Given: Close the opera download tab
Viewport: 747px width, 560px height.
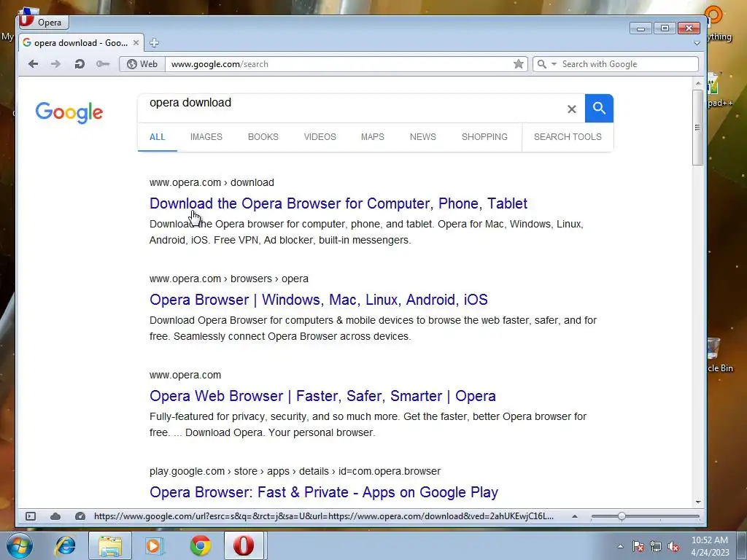Looking at the screenshot, I should point(136,43).
